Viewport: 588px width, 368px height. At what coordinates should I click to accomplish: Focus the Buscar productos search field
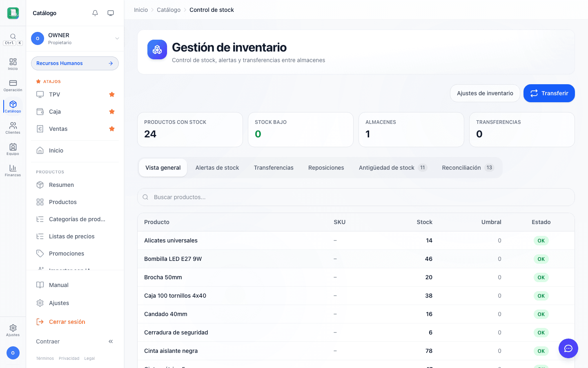click(356, 197)
